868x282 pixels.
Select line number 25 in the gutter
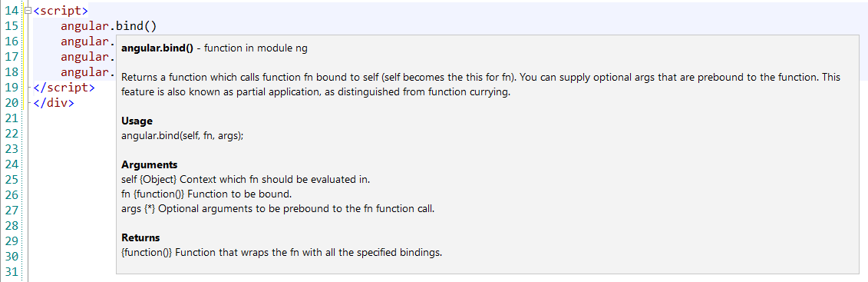[11, 180]
